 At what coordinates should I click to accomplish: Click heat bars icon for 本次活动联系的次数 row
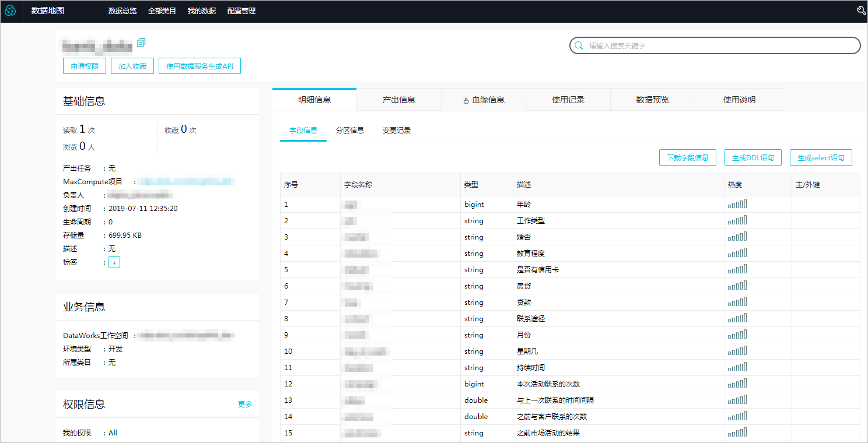coord(737,384)
